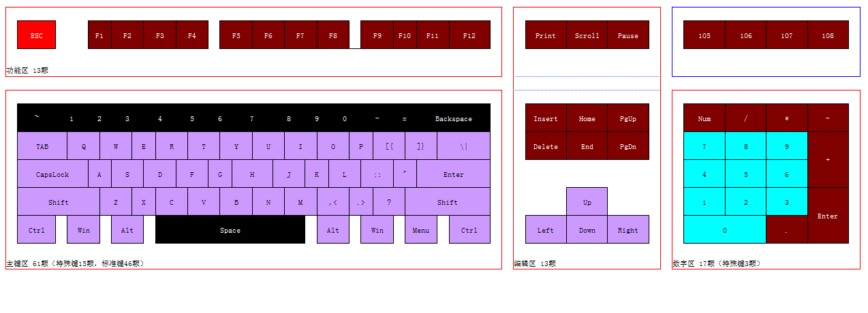Click the black Space bar
Image resolution: width=868 pixels, height=313 pixels.
230,230
